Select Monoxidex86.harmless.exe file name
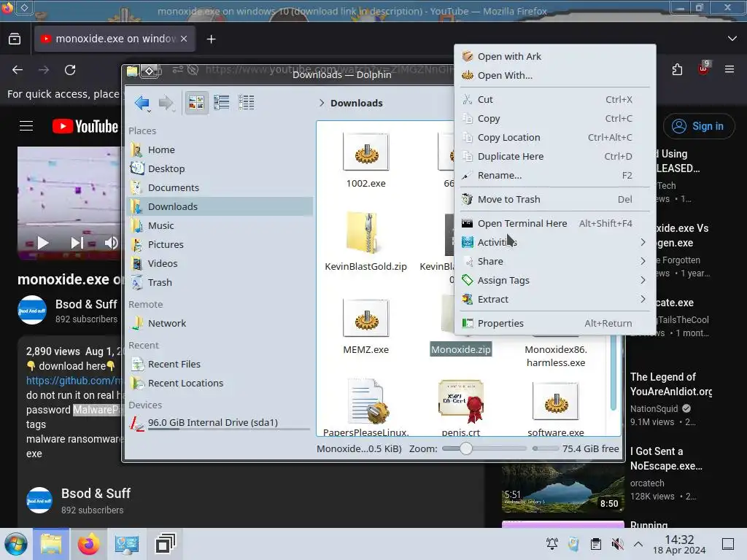 555,356
